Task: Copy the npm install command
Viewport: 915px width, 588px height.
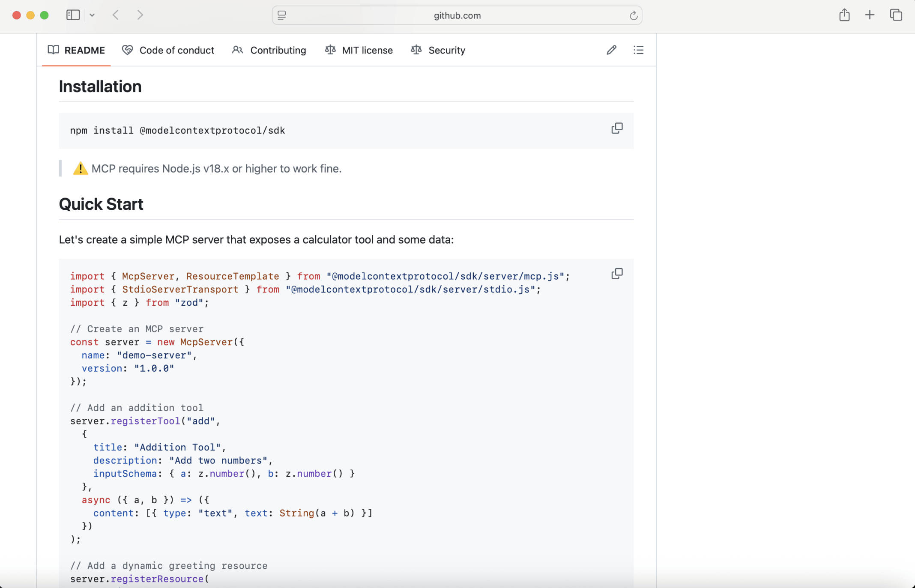Action: 617,128
